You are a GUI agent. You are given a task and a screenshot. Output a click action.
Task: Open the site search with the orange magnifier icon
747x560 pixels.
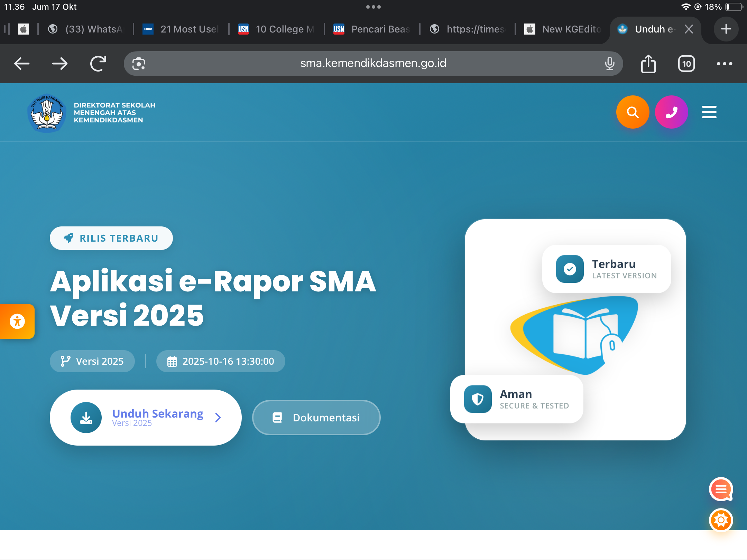633,112
